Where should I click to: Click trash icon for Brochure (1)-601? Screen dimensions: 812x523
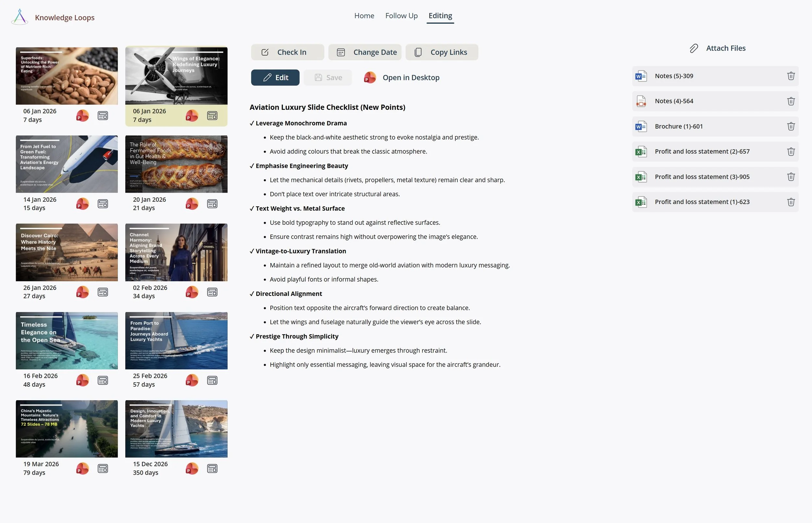tap(791, 126)
